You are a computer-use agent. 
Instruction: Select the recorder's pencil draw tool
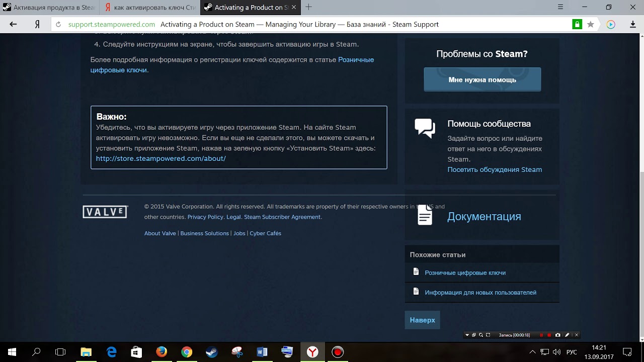pyautogui.click(x=567, y=335)
